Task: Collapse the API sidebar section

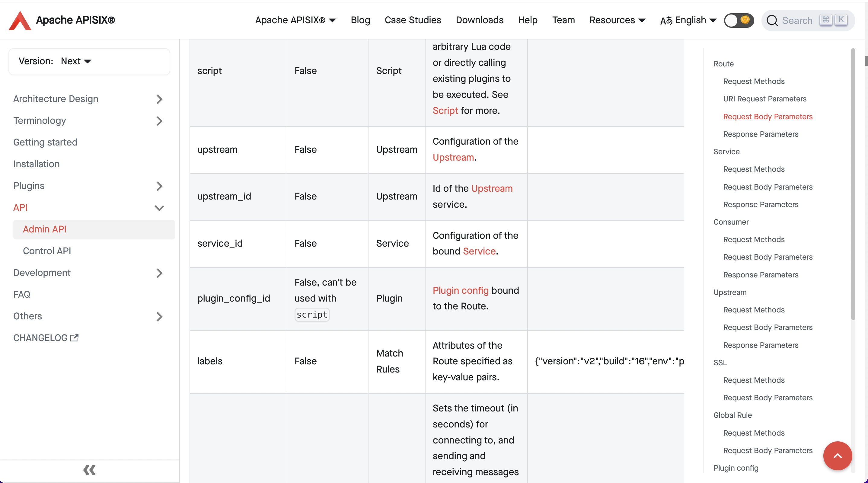Action: [x=159, y=208]
